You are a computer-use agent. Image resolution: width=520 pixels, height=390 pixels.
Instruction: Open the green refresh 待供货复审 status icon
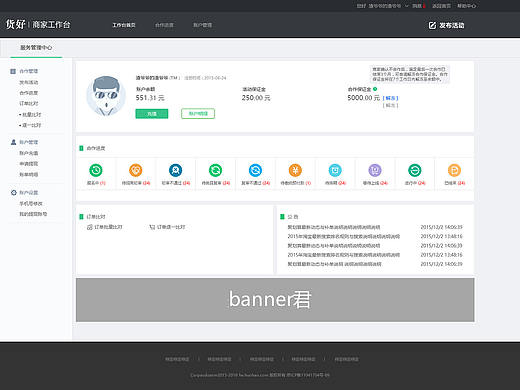[215, 170]
